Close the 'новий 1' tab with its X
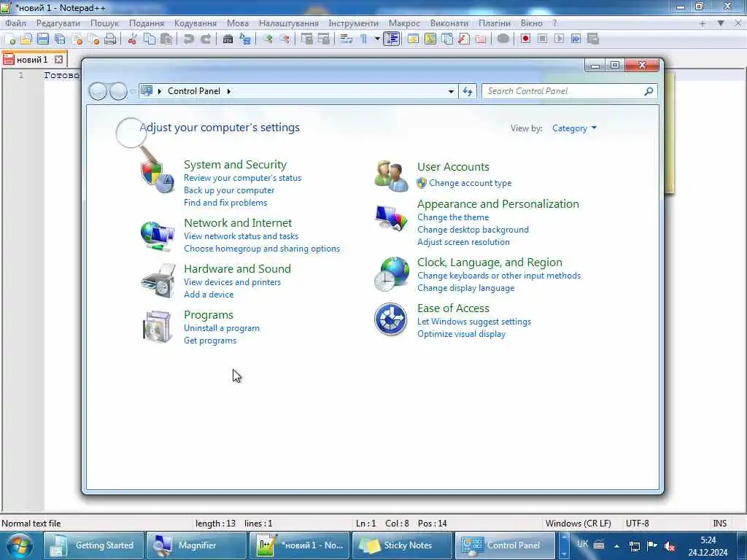This screenshot has height=560, width=747. (x=58, y=60)
